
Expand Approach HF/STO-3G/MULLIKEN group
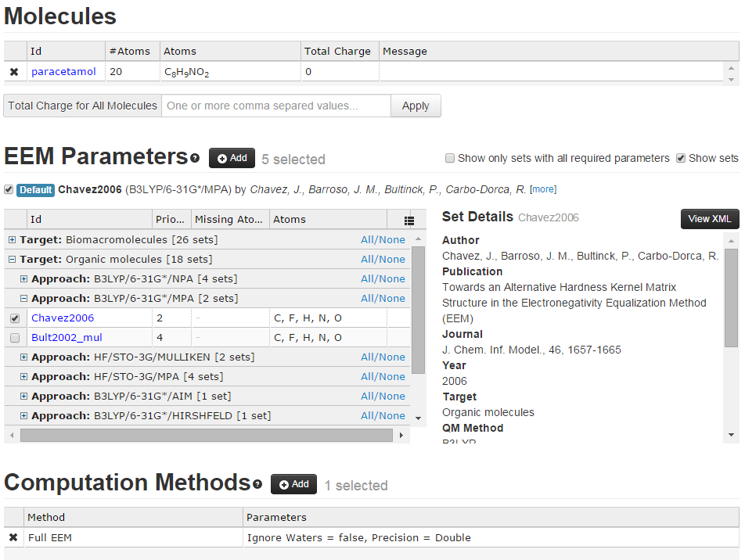click(x=23, y=357)
